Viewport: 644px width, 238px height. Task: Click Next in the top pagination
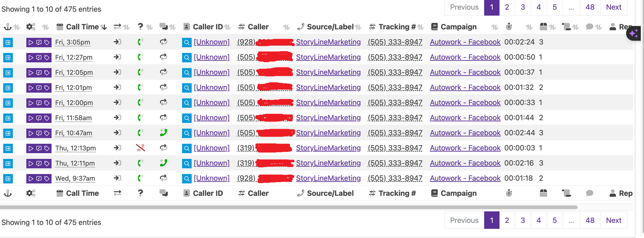pos(613,7)
